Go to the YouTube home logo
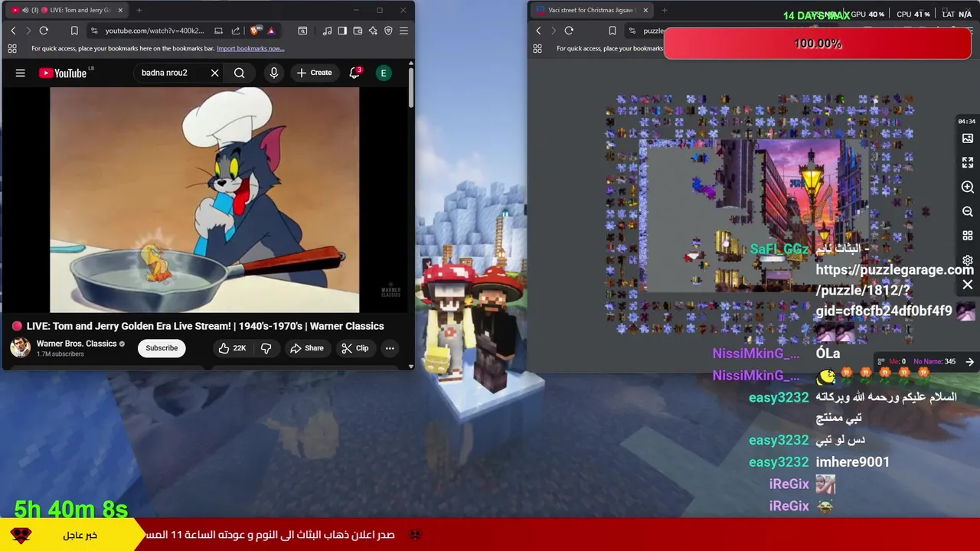The width and height of the screenshot is (980, 551). coord(63,73)
